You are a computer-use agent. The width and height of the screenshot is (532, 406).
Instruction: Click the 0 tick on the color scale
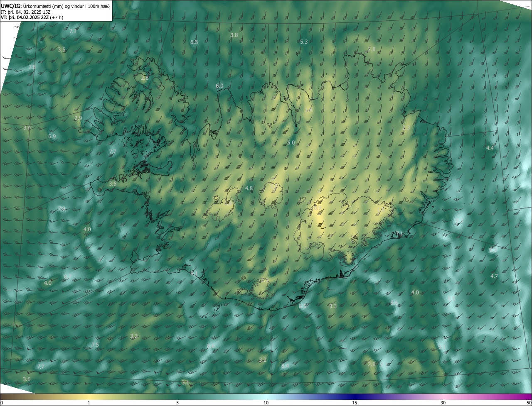(x=2, y=403)
